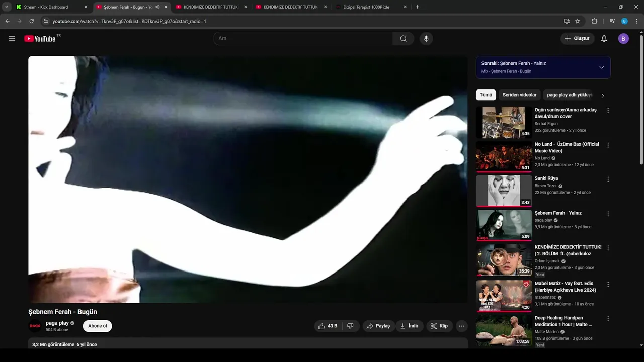Image resolution: width=644 pixels, height=362 pixels.
Task: Open Chrome three-dot menu
Action: coord(636,21)
